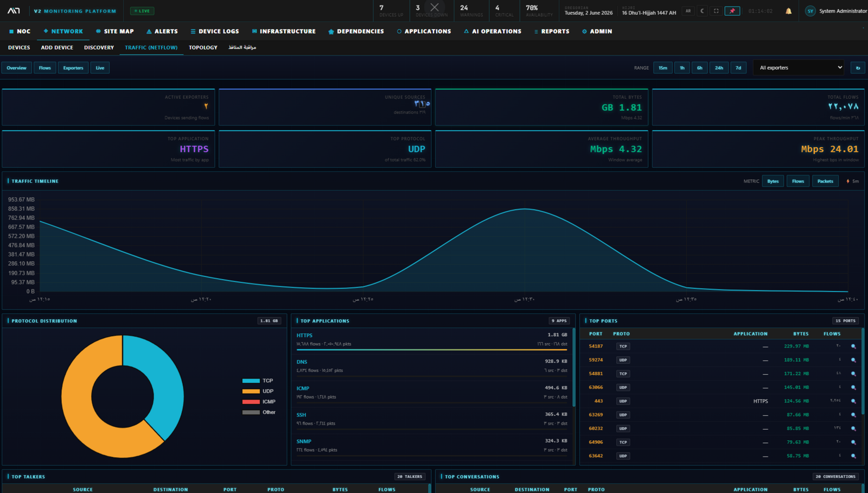The height and width of the screenshot is (493, 868).
Task: Set range to 24h
Action: (719, 68)
